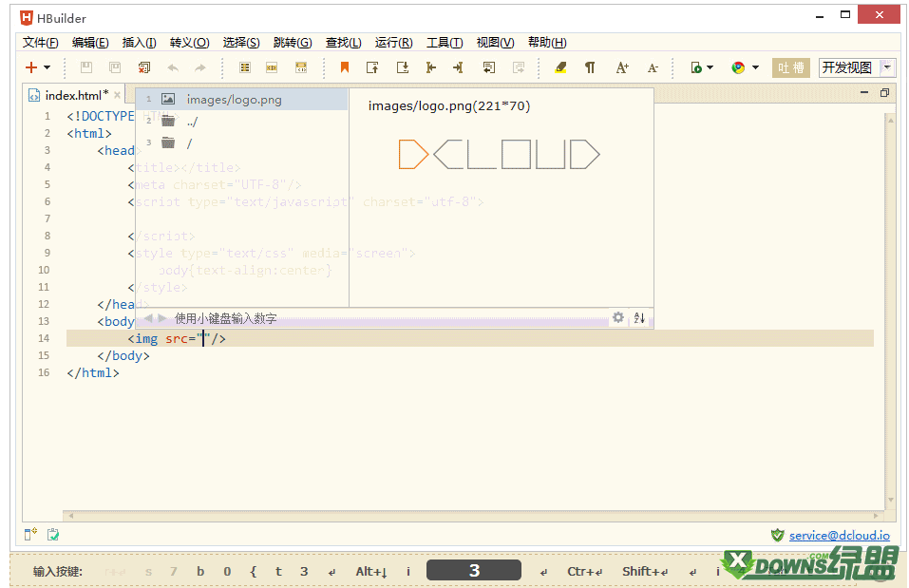Minimize the editor pane
Image resolution: width=909 pixels, height=588 pixels.
click(x=864, y=93)
